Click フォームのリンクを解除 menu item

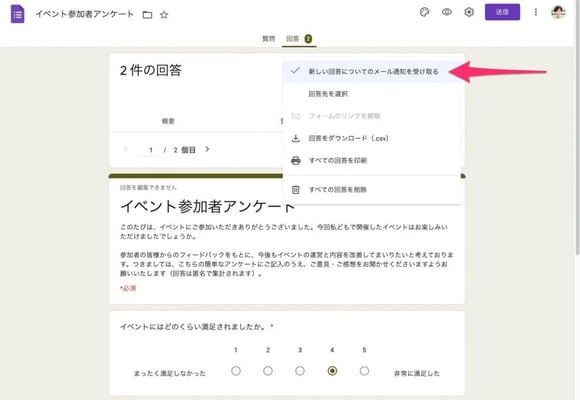pyautogui.click(x=372, y=116)
